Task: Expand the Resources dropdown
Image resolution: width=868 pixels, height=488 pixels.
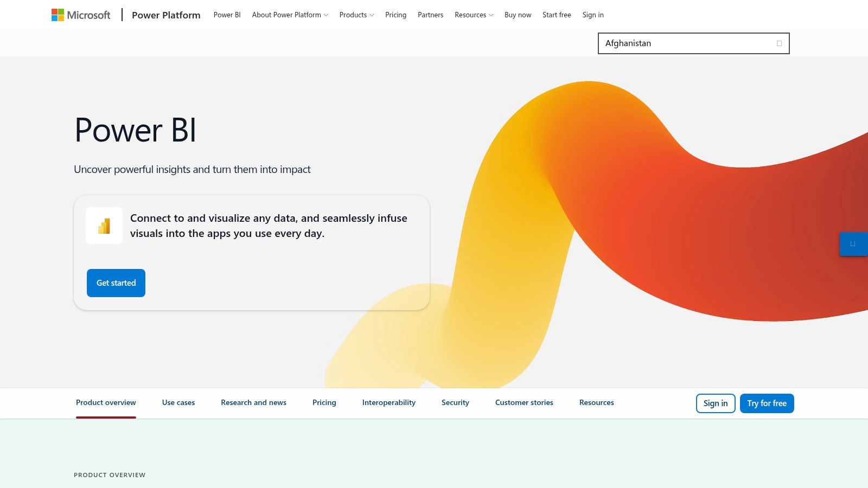Action: point(473,15)
